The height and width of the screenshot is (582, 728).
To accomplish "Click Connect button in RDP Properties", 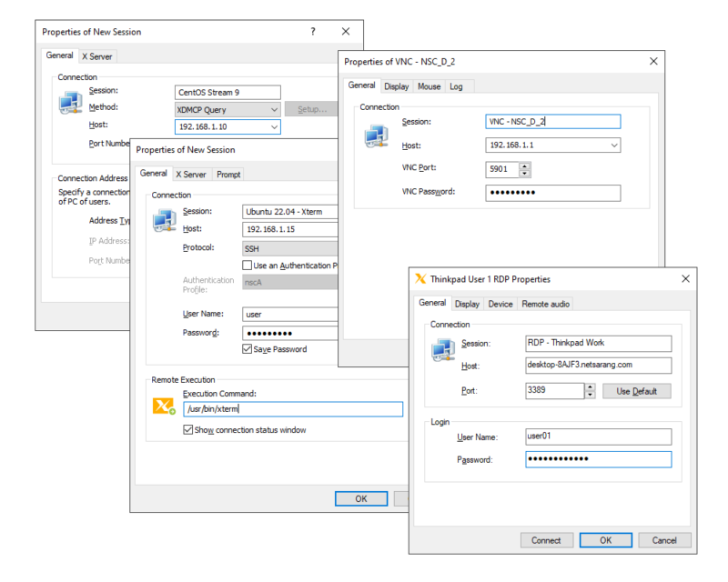I will tap(546, 540).
